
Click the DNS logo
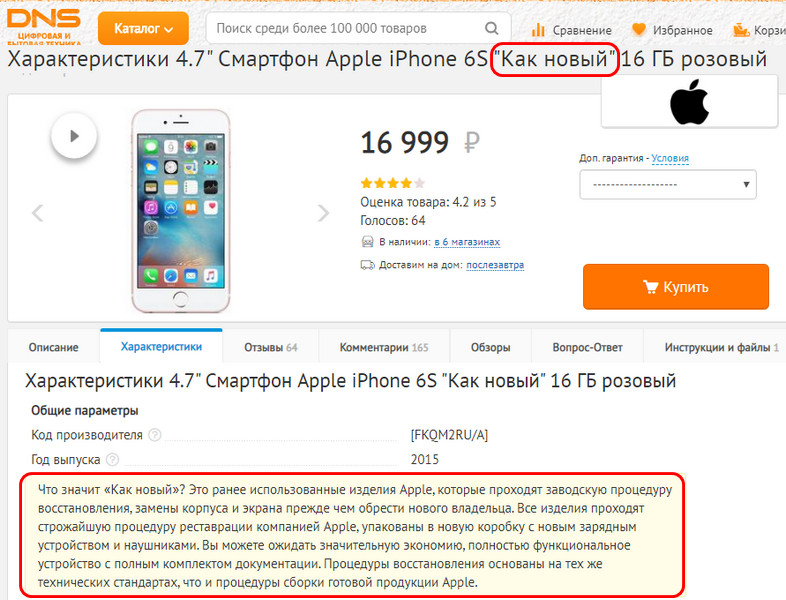44,26
